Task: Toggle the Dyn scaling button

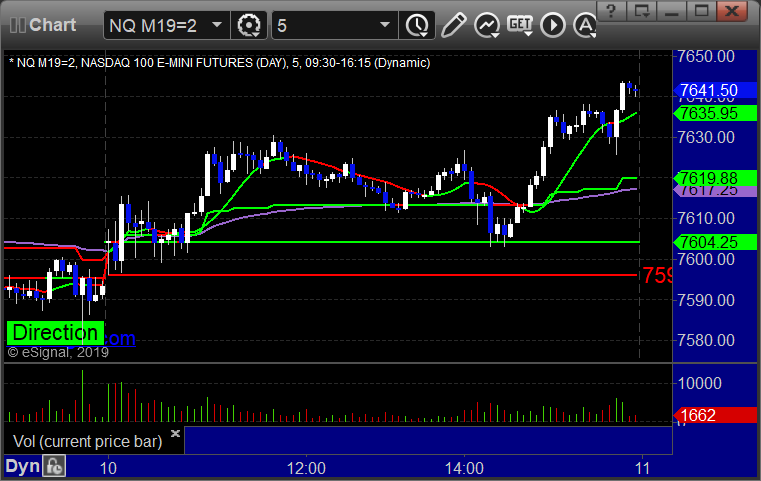Action: [22, 466]
